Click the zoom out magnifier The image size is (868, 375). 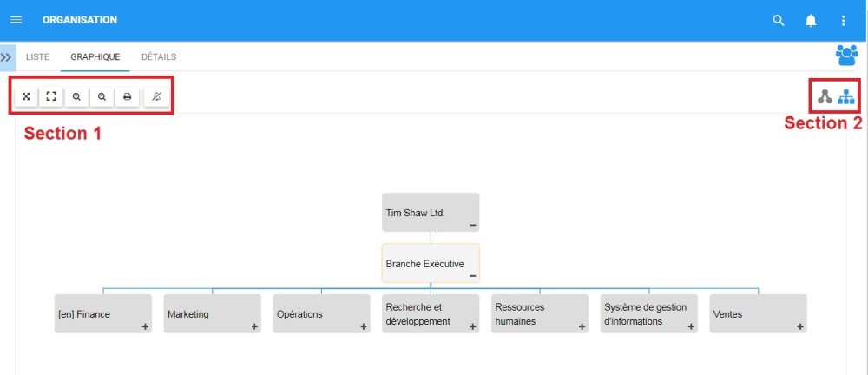[x=102, y=96]
